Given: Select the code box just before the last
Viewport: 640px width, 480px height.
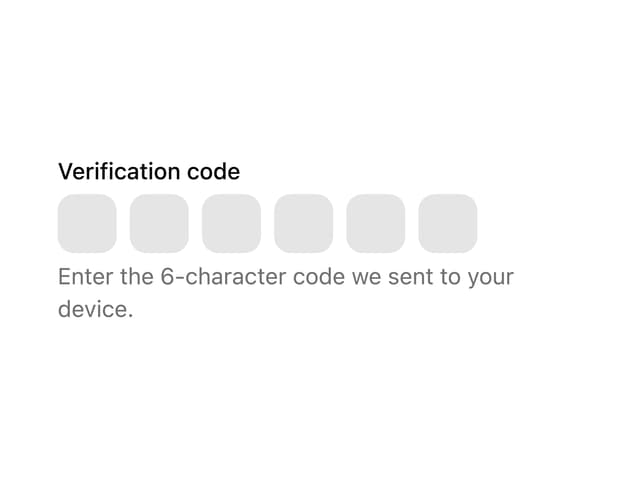Looking at the screenshot, I should (376, 223).
